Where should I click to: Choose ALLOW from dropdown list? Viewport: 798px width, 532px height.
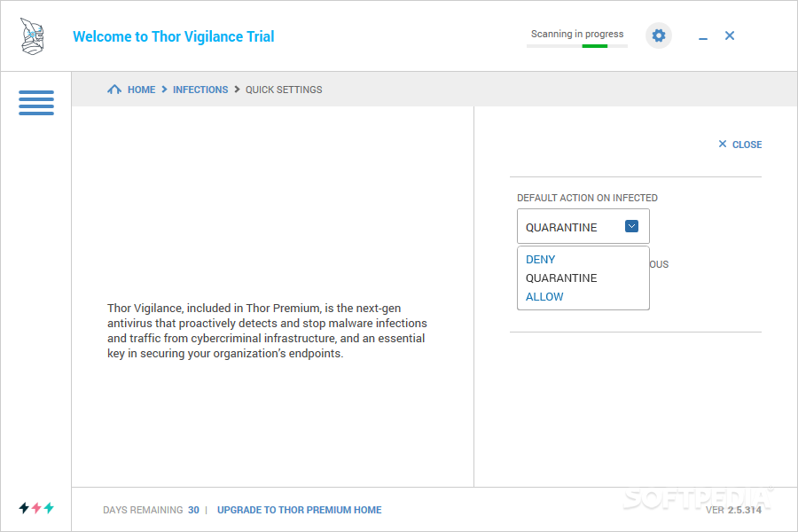(x=544, y=297)
